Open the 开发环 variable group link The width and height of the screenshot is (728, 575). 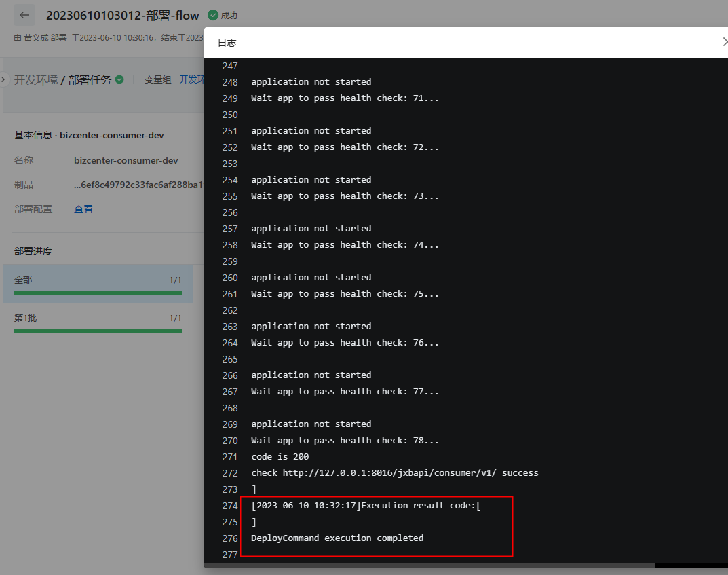(x=192, y=79)
